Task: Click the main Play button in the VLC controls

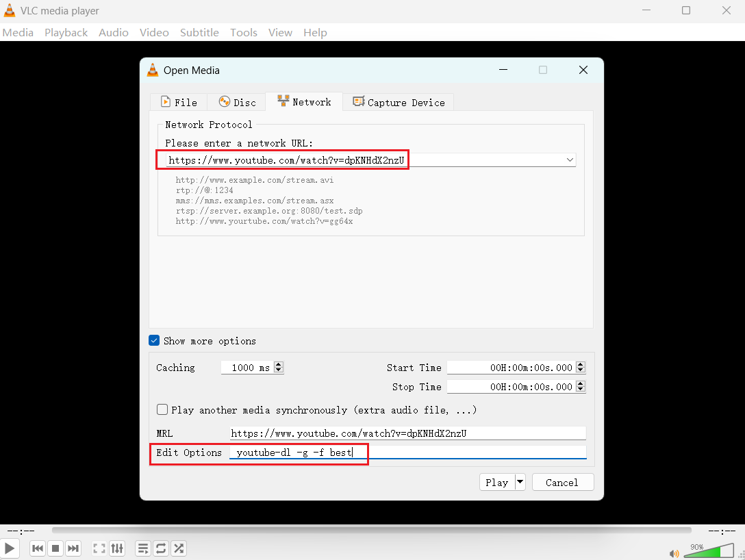Action: coord(9,548)
